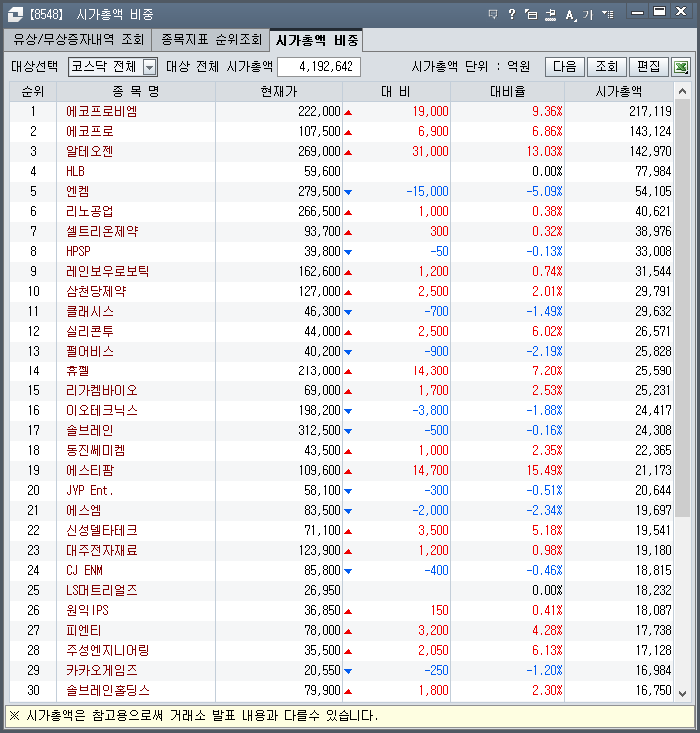Minimize the 시가총액 비중 window

(637, 12)
